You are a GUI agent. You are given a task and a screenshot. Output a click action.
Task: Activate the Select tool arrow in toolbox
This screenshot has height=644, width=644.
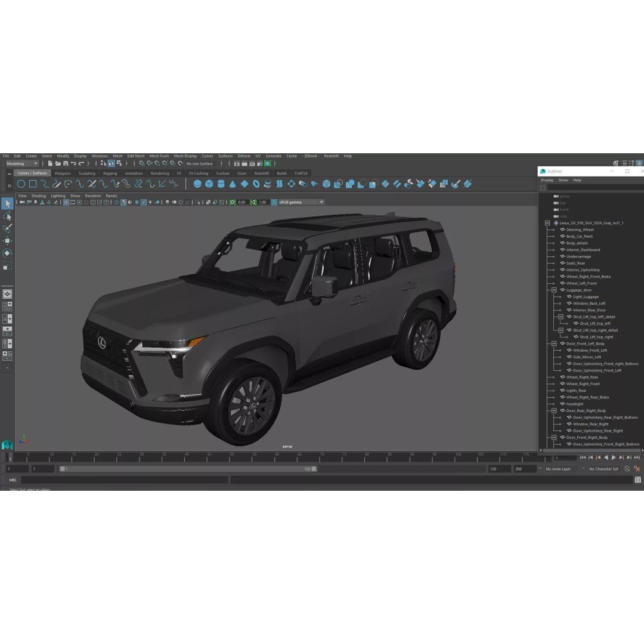pyautogui.click(x=7, y=204)
